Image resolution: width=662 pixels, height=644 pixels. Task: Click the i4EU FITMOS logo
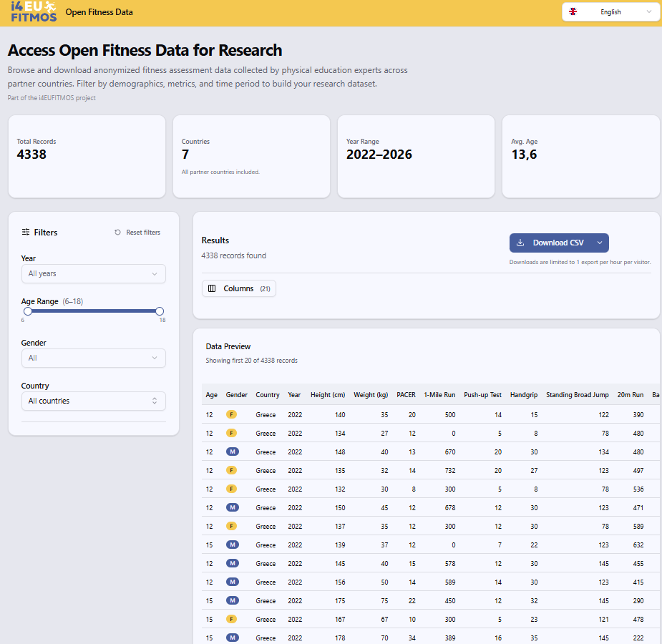coord(34,11)
